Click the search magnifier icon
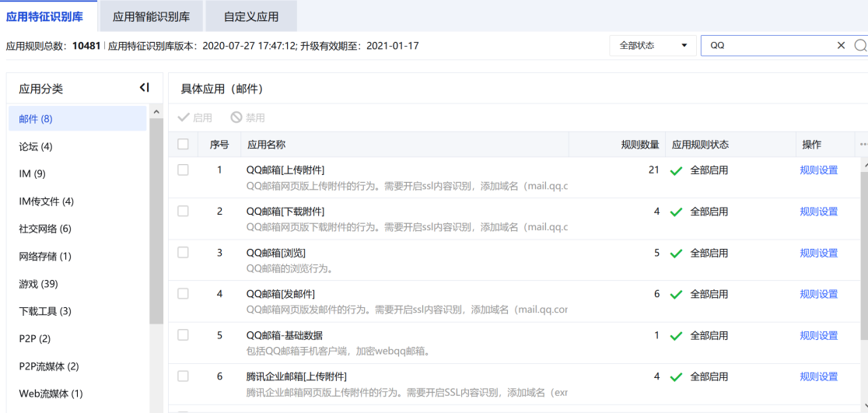The image size is (868, 413). [860, 46]
